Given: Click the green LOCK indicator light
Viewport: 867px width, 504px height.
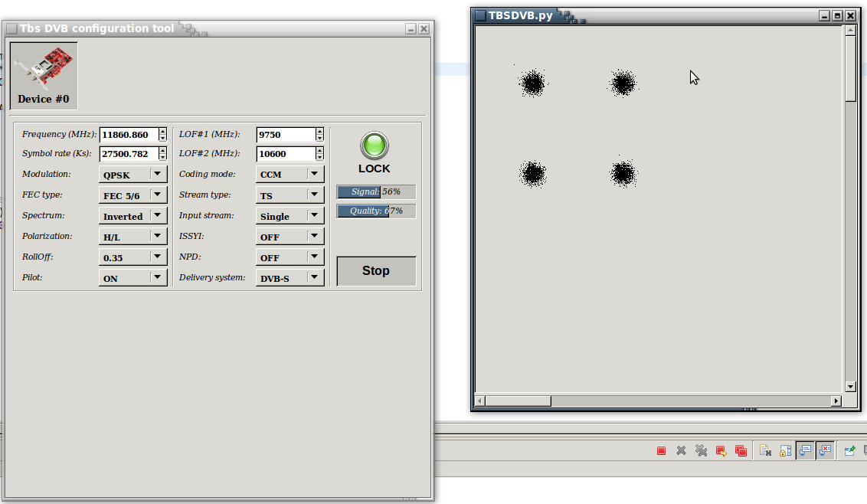Looking at the screenshot, I should 375,146.
